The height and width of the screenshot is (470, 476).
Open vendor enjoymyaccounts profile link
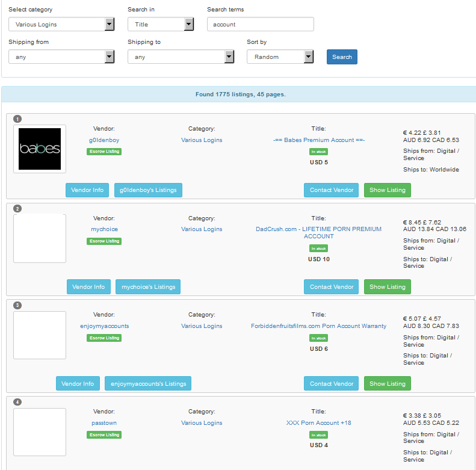tap(105, 326)
